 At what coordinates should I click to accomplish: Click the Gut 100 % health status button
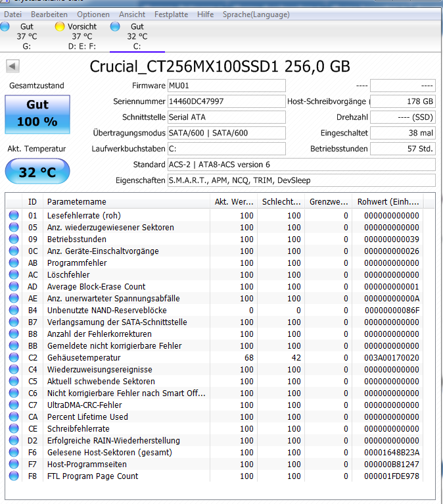(37, 114)
